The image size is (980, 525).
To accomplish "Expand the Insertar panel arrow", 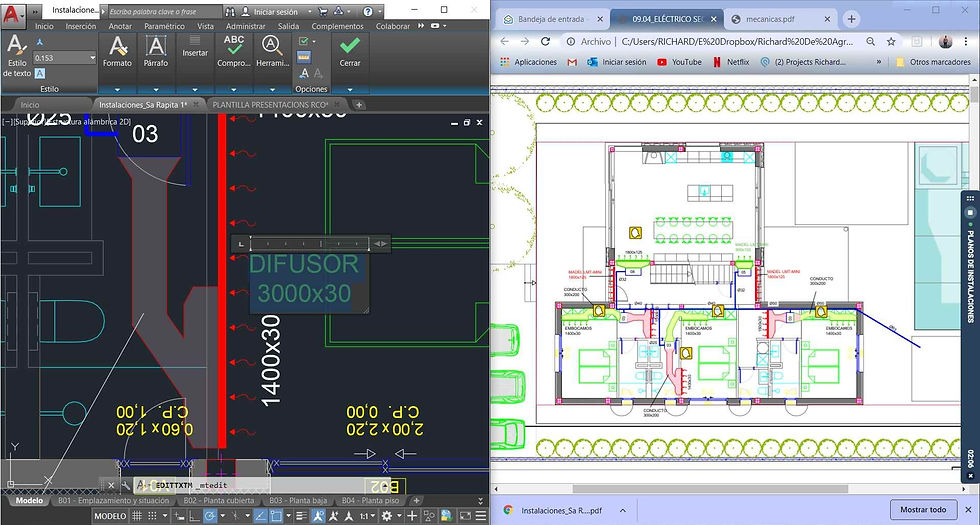I will tap(195, 89).
